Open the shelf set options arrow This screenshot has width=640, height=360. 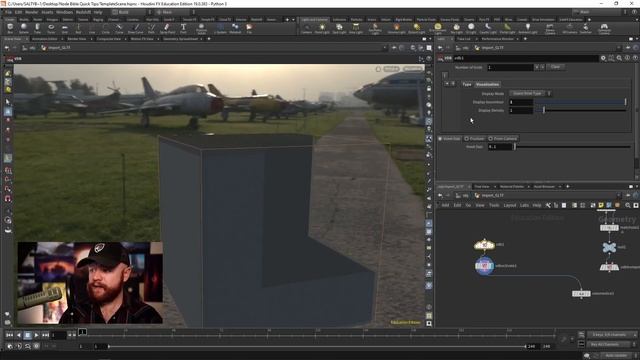[293, 20]
